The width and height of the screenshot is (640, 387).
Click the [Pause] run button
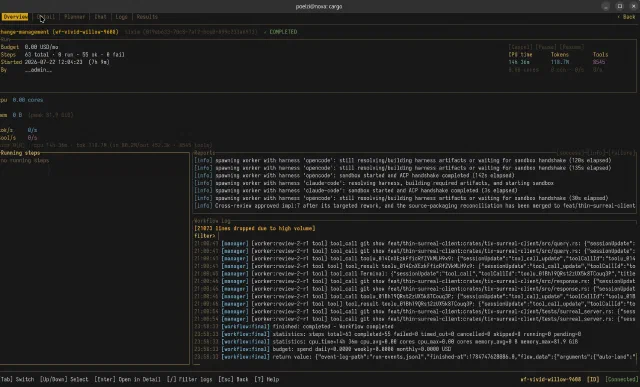(x=546, y=47)
